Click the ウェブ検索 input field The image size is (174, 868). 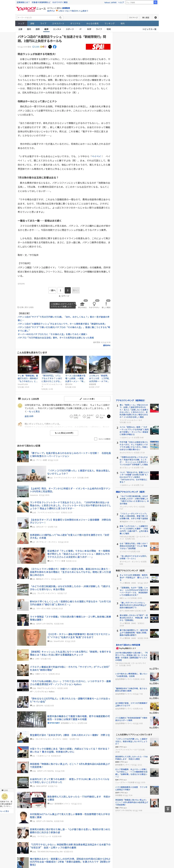pos(139,2)
